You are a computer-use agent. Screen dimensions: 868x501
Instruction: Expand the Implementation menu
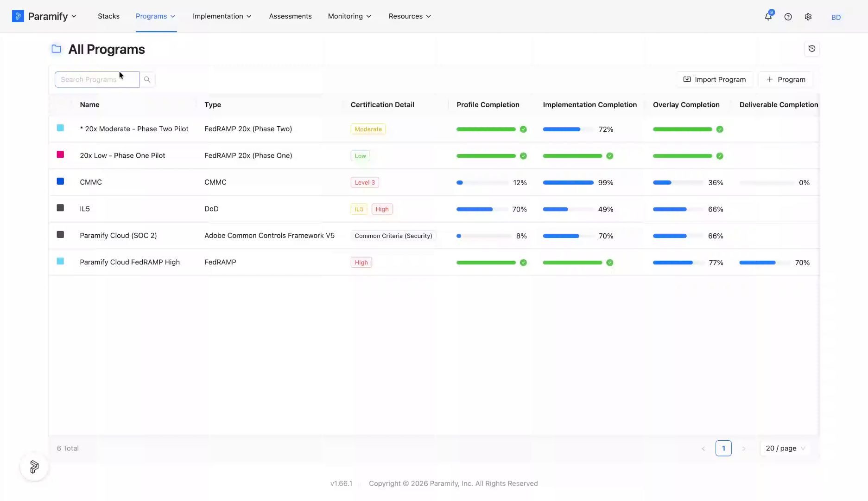click(222, 16)
